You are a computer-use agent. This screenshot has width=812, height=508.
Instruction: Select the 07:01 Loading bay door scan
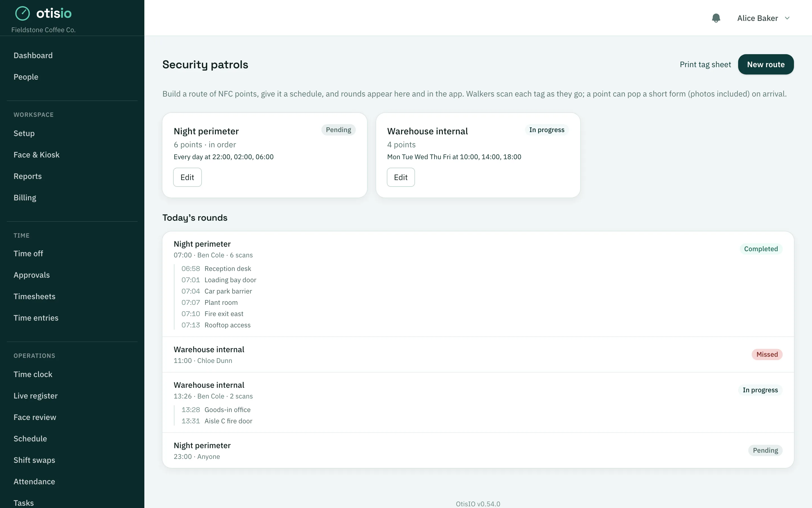(219, 280)
